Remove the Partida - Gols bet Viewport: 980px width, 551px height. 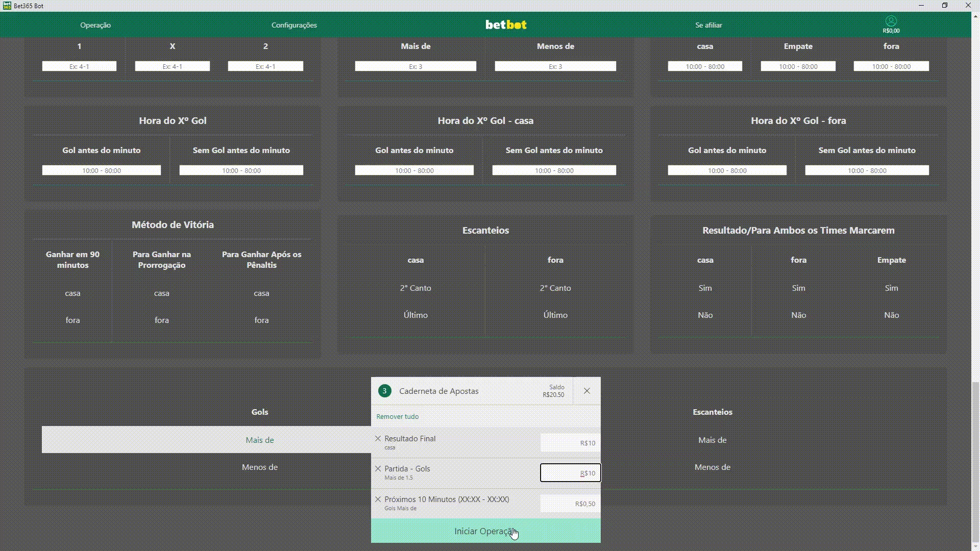click(378, 469)
